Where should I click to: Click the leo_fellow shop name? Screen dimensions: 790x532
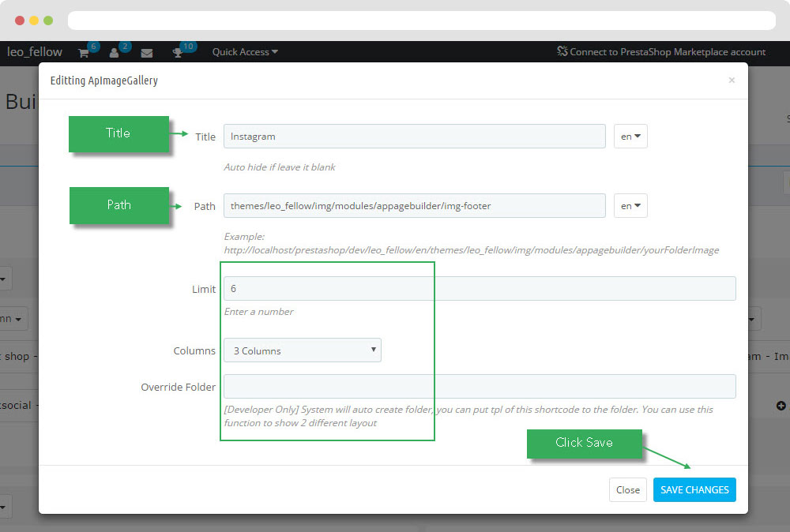click(35, 52)
